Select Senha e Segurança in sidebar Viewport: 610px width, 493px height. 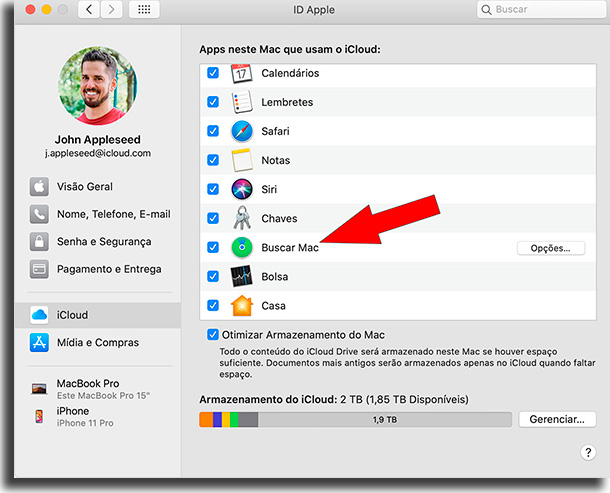98,242
